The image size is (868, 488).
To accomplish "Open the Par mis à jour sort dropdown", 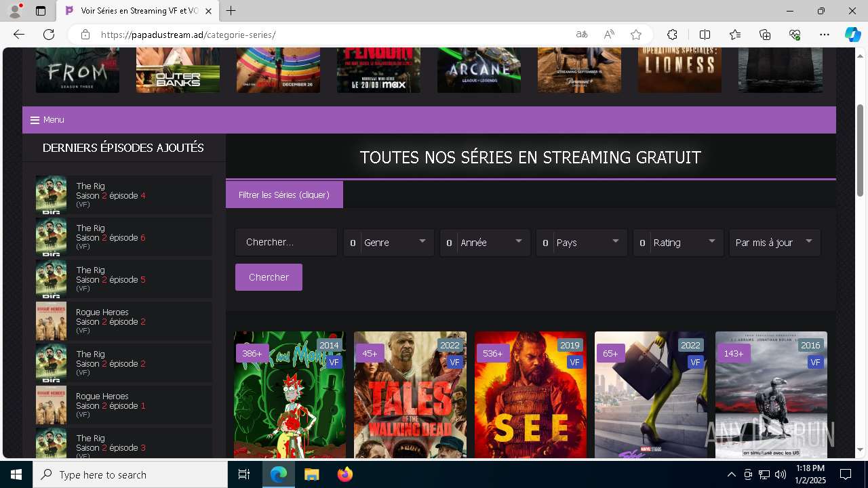I will coord(774,243).
